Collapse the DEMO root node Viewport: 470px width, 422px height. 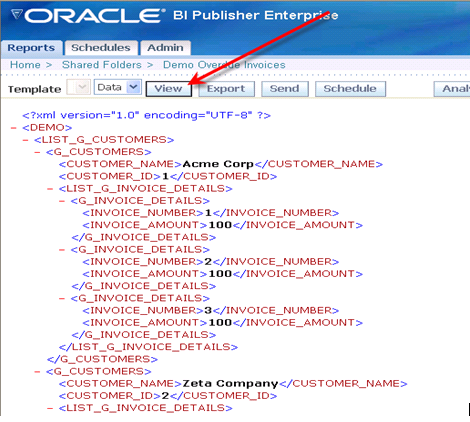click(14, 128)
